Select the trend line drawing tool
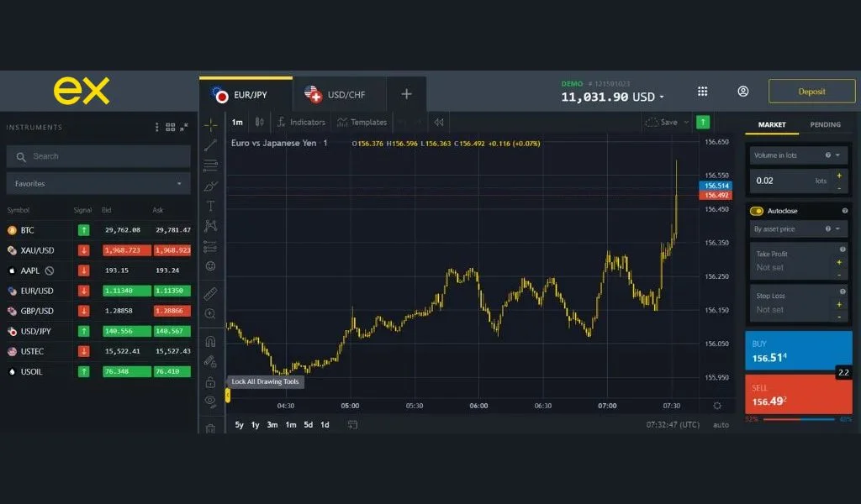 pos(211,144)
